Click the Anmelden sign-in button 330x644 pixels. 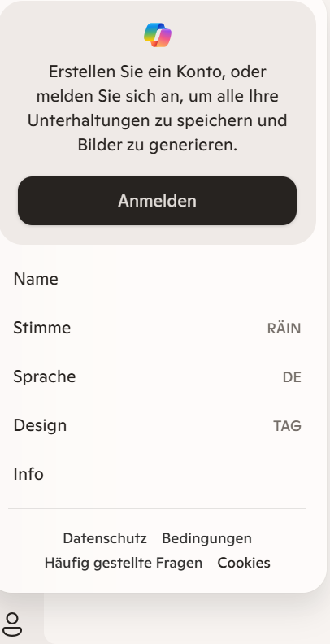click(x=157, y=201)
